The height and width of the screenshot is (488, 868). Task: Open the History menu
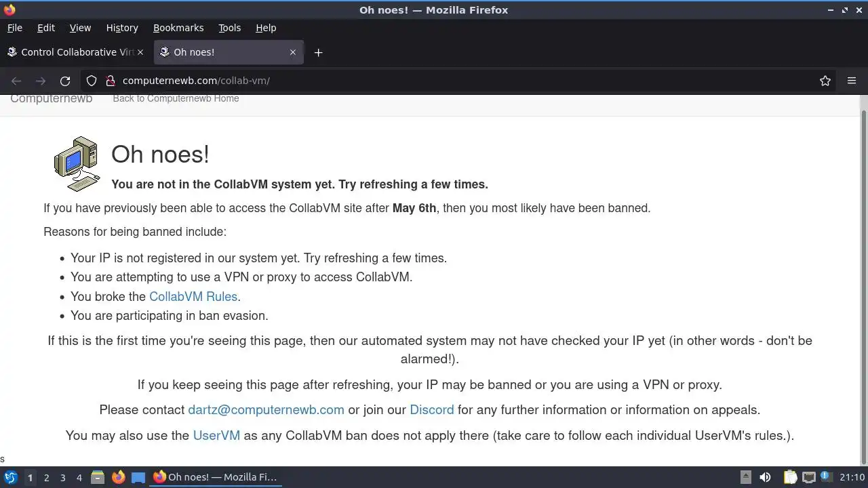tap(122, 28)
